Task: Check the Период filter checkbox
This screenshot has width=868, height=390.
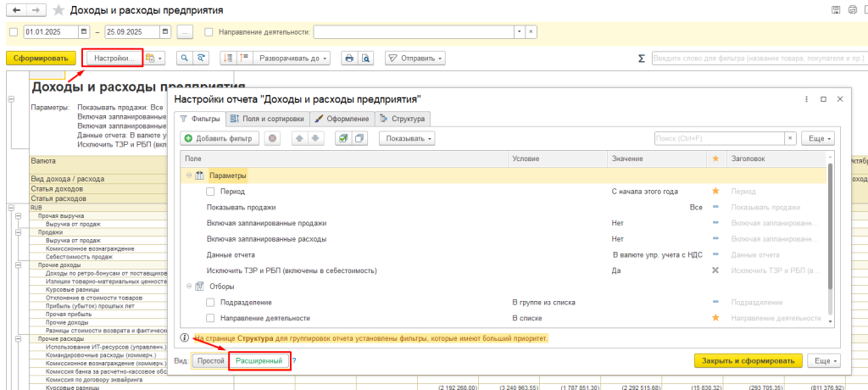Action: pos(210,191)
